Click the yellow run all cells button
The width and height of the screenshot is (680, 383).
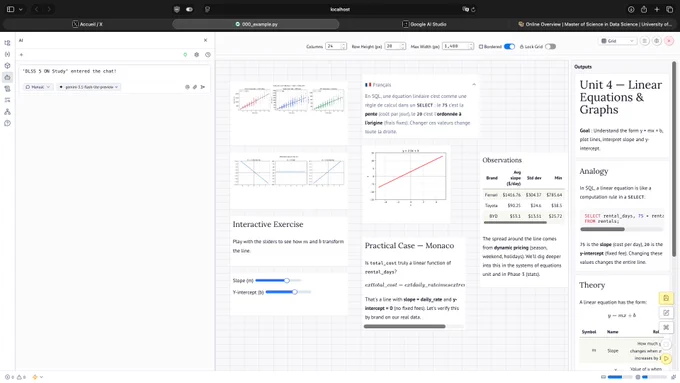click(666, 359)
